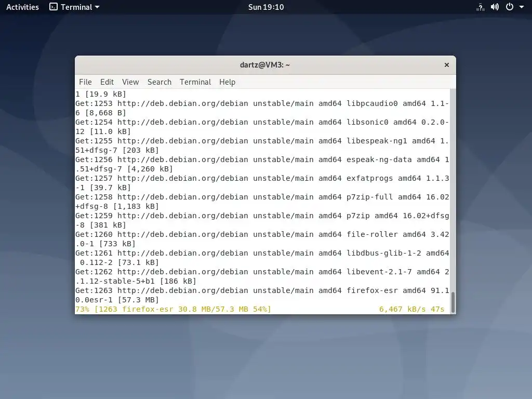Click the [19.9 kB] text on first line

click(x=105, y=94)
